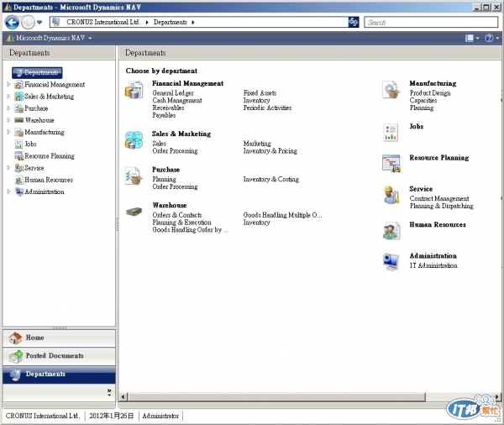
Task: Click the Administration computer icon
Action: click(x=391, y=262)
